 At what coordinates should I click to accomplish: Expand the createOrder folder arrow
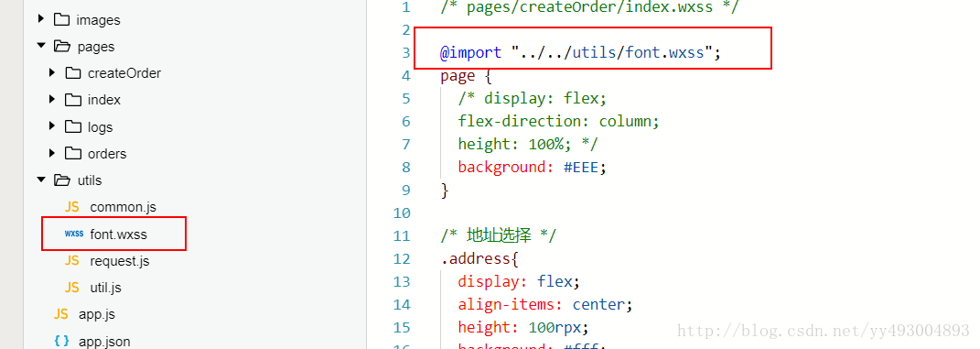(52, 72)
